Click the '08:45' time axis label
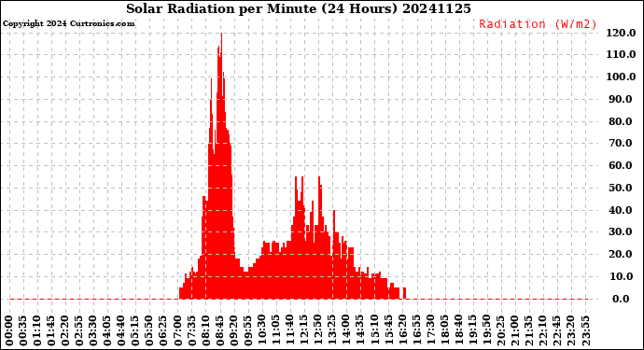Image resolution: width=644 pixels, height=350 pixels. point(219,331)
